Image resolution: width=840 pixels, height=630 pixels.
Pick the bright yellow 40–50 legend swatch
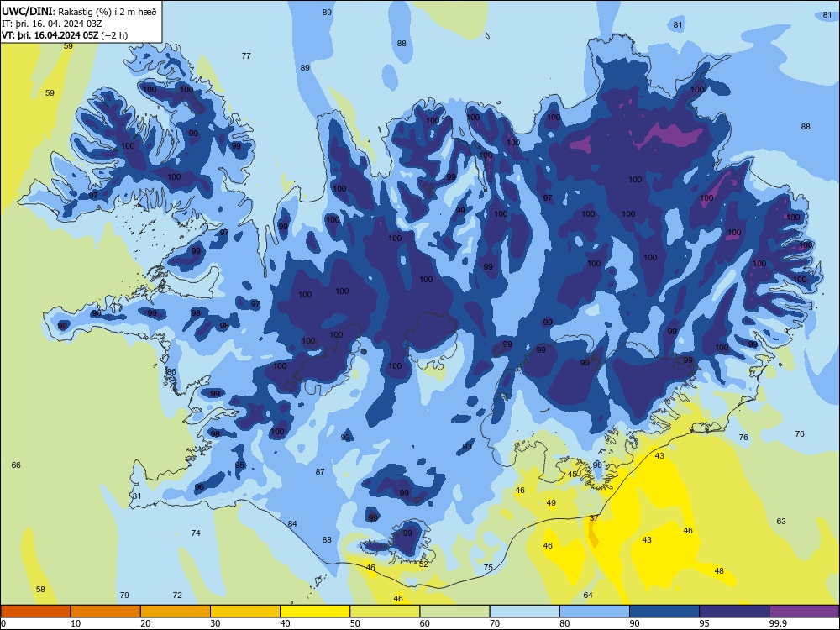coord(315,612)
